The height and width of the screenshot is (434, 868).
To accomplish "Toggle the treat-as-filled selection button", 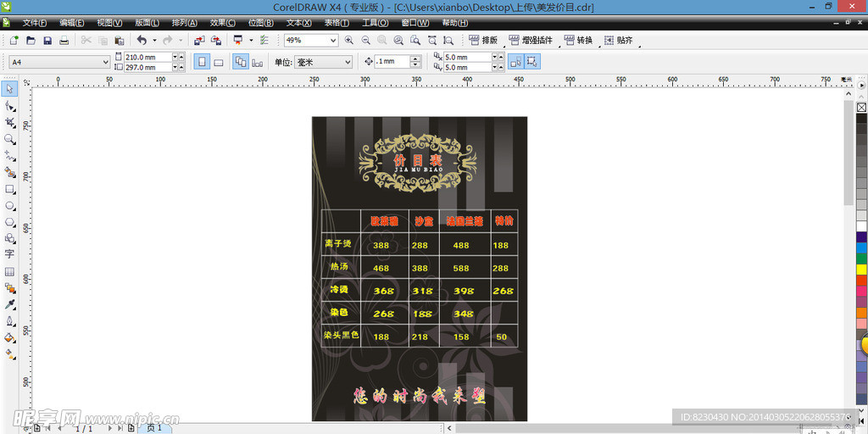I will coord(532,62).
